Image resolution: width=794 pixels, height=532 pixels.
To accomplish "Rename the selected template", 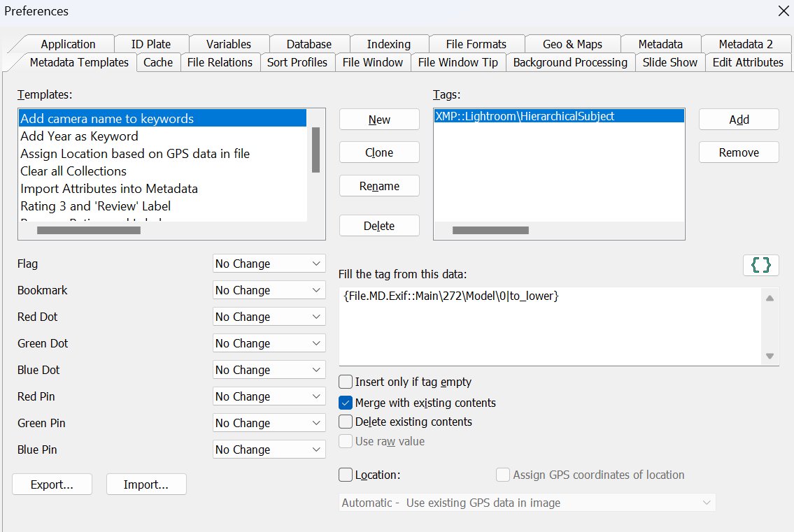I will (x=379, y=186).
